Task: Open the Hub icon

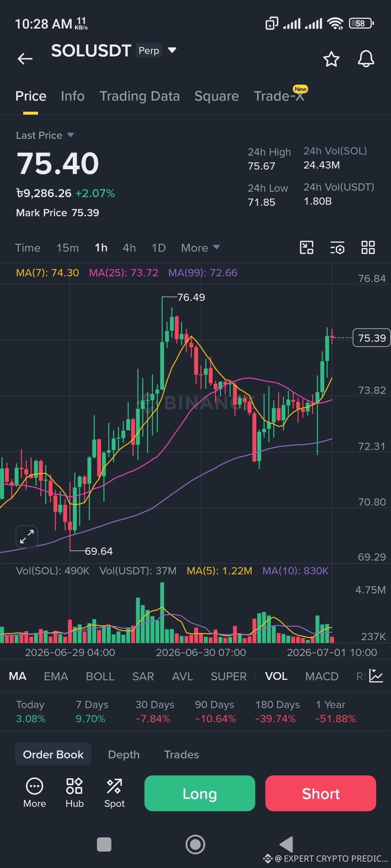Action: [75, 793]
